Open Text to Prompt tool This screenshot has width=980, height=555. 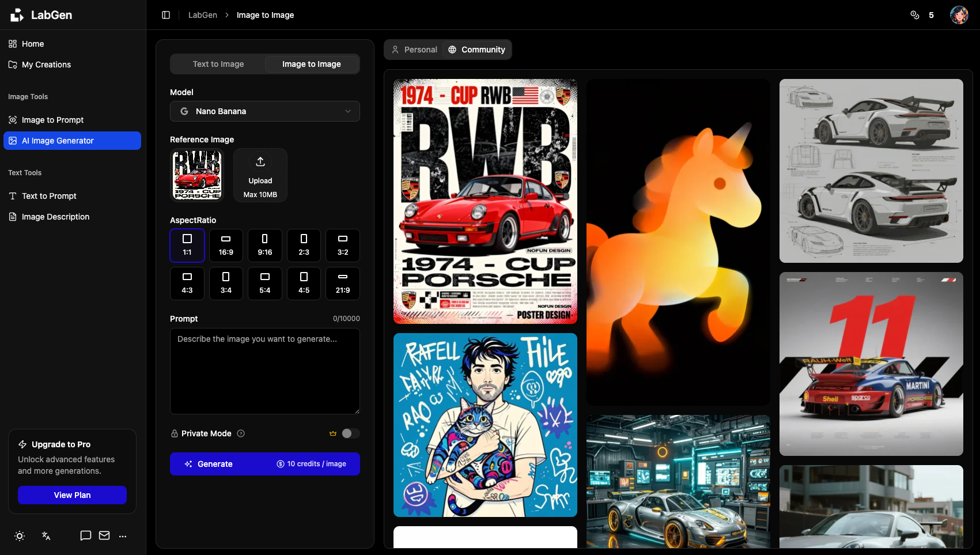[x=73, y=196]
